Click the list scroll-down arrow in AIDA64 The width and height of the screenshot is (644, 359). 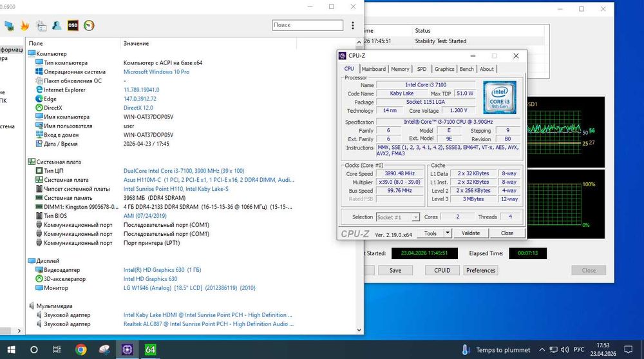point(359,330)
